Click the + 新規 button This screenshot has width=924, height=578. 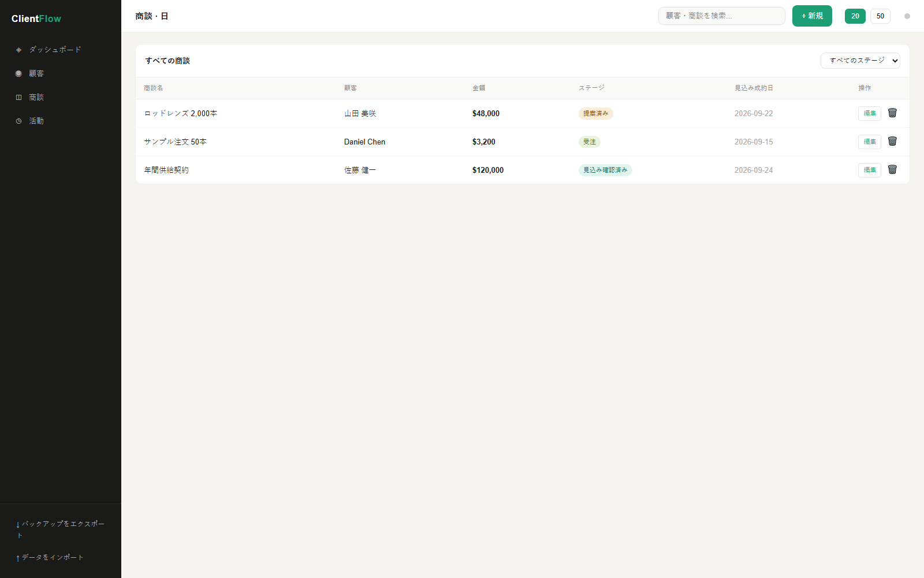(812, 16)
